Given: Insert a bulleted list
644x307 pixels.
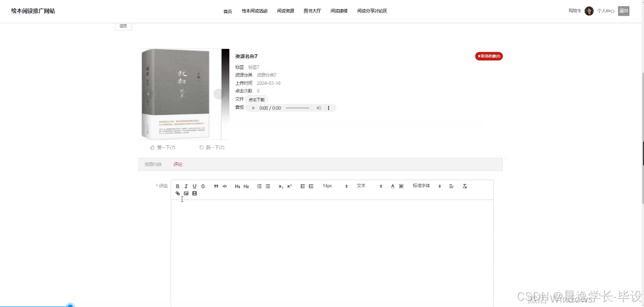Looking at the screenshot, I should [268, 186].
